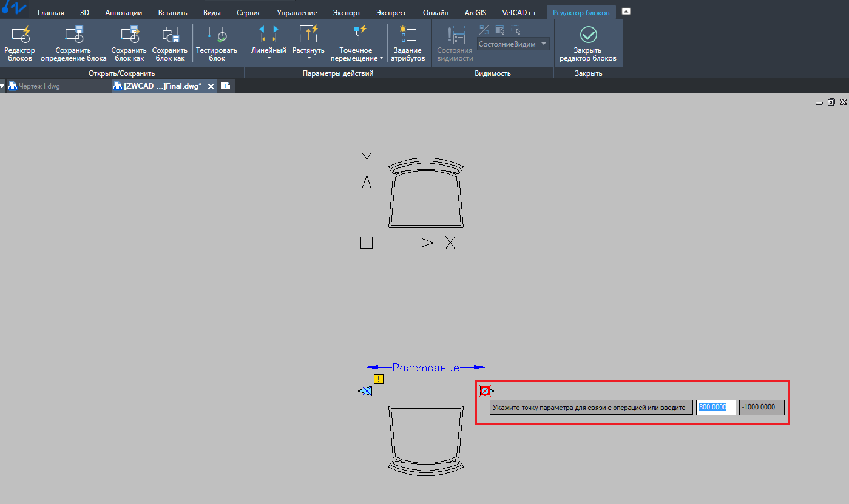This screenshot has height=504, width=849.
Task: Click the Закрыть panel title
Action: click(588, 73)
